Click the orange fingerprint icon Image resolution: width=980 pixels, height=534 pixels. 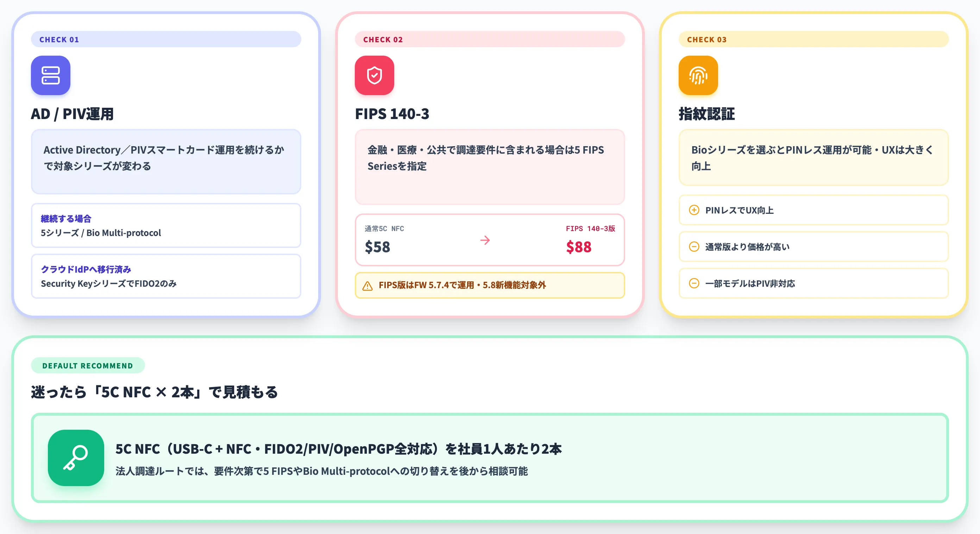pos(698,75)
